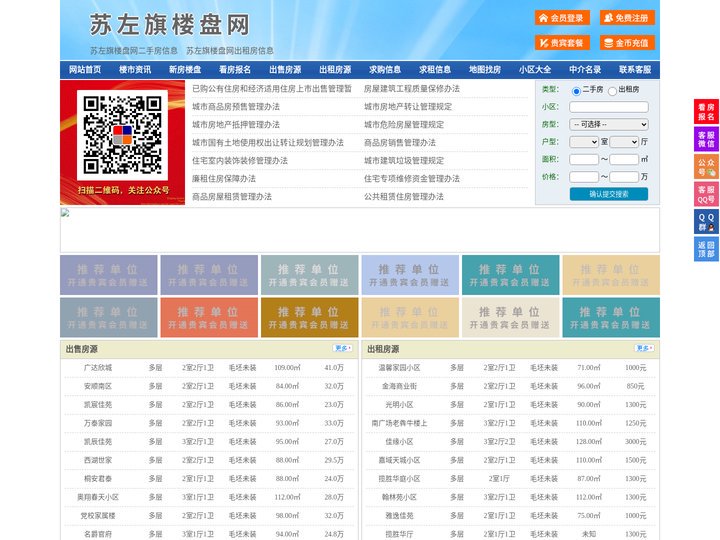Open 免费注册 free registration button
Screen dimensions: 720x540
pyautogui.click(x=627, y=18)
